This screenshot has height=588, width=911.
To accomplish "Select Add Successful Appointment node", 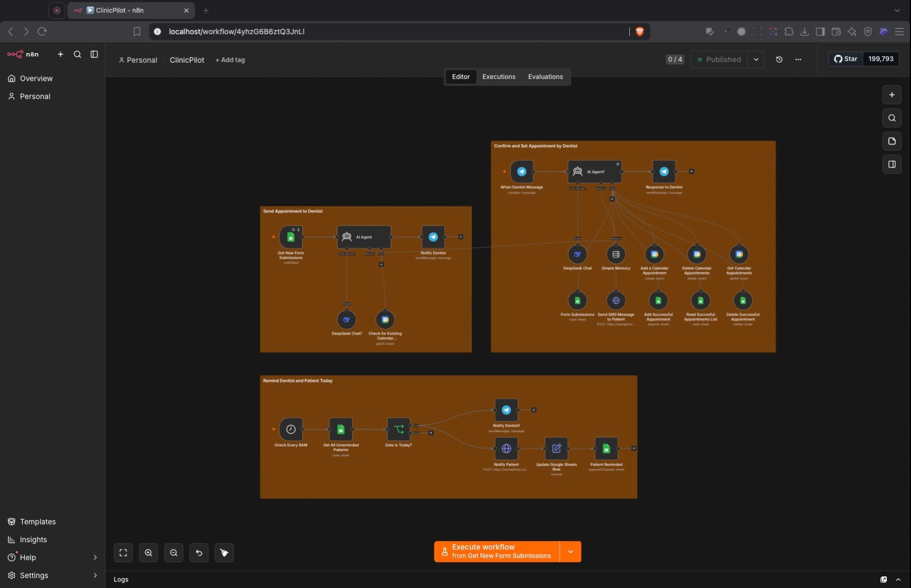I will coord(658,300).
